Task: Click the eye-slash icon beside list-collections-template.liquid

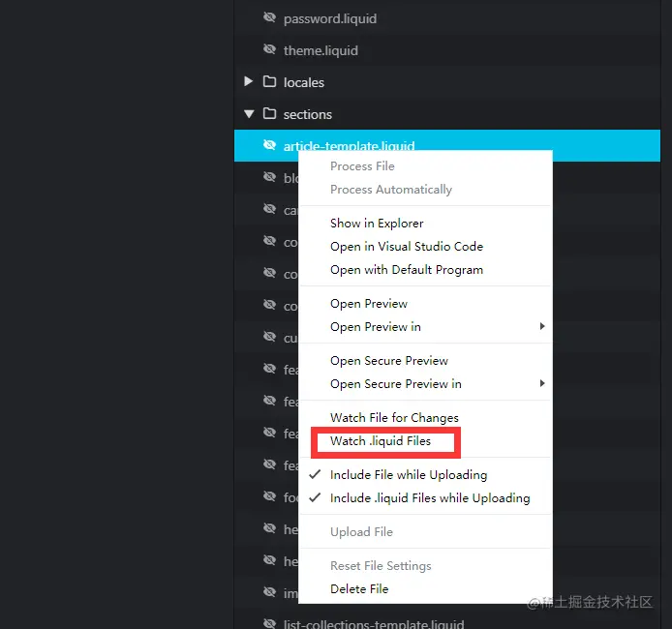Action: 269,623
